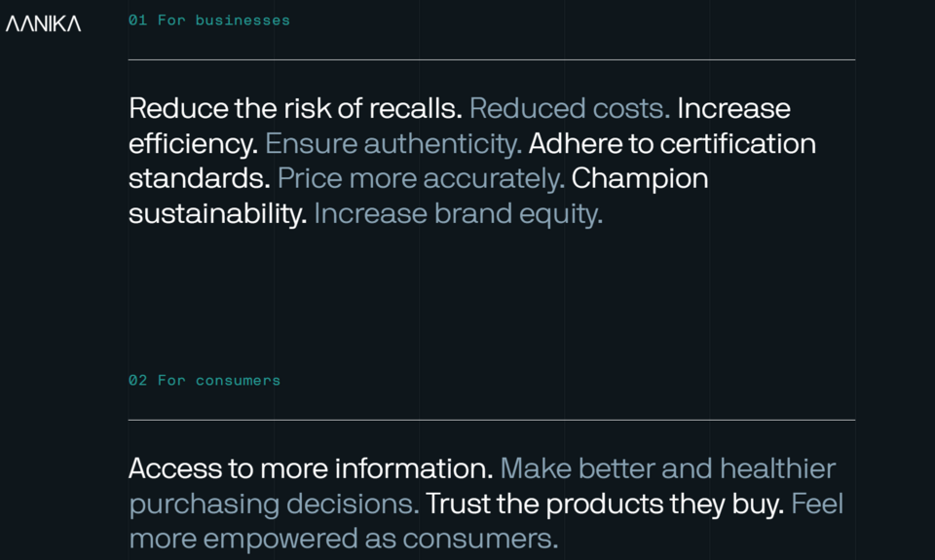935x560 pixels.
Task: Click the 'Price more accurately.' phrase
Action: [421, 179]
